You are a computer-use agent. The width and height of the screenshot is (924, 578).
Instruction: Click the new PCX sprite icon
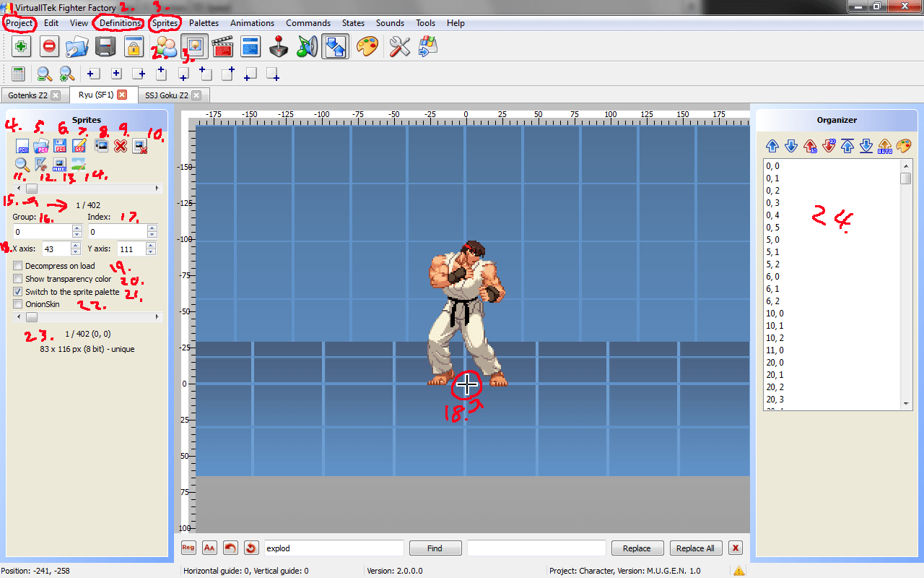[x=22, y=145]
